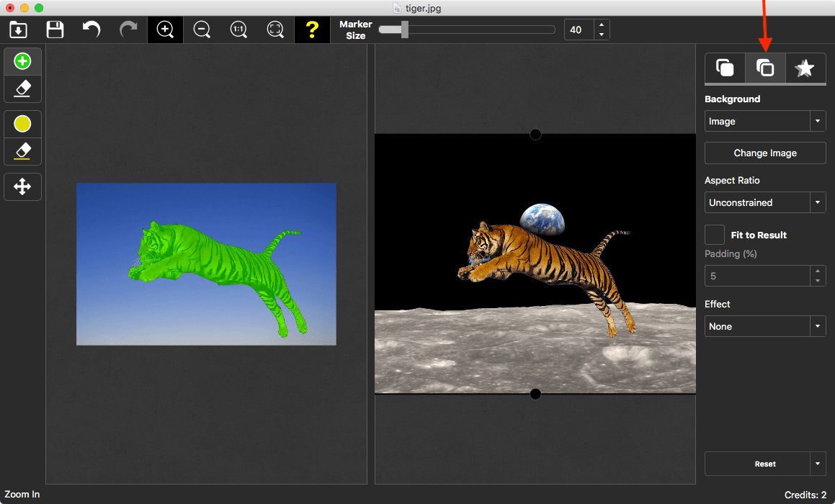Save the edited result
The width and height of the screenshot is (835, 504).
[54, 30]
